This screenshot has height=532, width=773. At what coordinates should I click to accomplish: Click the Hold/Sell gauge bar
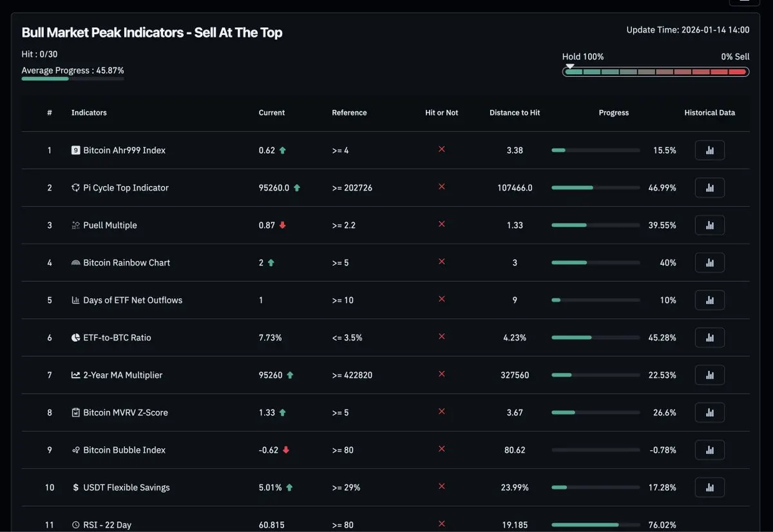click(x=655, y=71)
